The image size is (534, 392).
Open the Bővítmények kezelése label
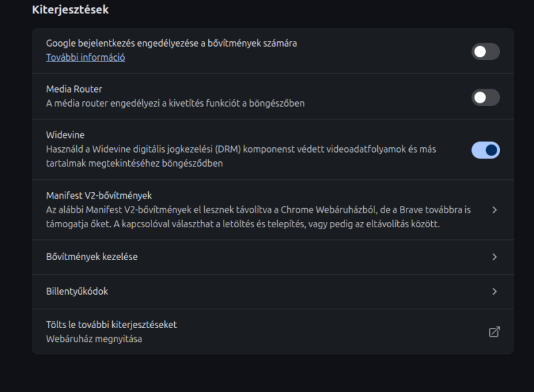(x=92, y=257)
